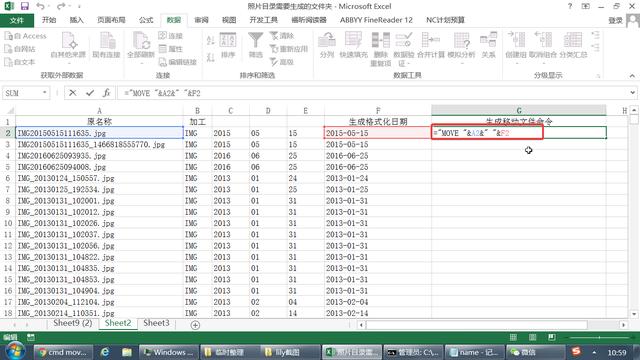Expand 自其他来源 other sources dropdown
The width and height of the screenshot is (640, 360).
(x=68, y=63)
